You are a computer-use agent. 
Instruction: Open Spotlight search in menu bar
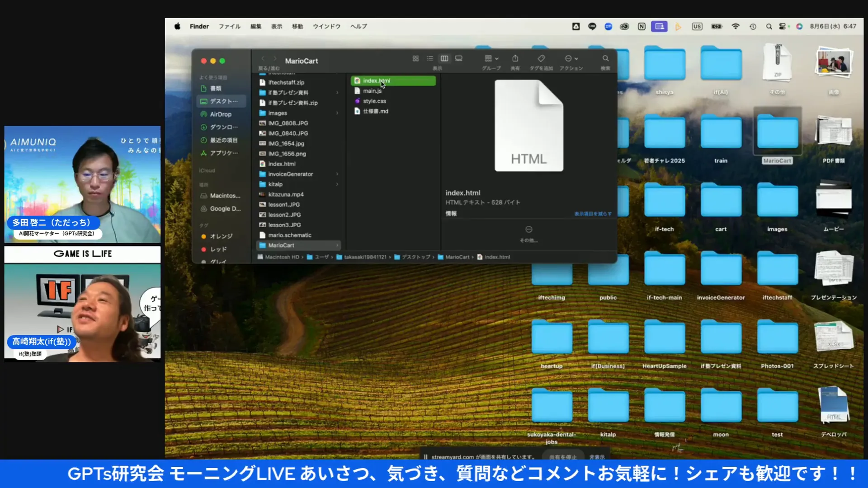click(x=769, y=27)
